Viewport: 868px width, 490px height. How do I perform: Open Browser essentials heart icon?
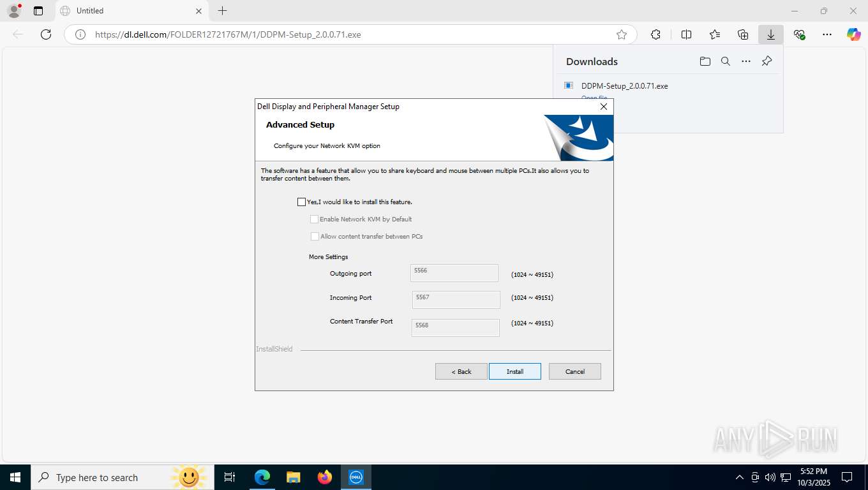799,34
